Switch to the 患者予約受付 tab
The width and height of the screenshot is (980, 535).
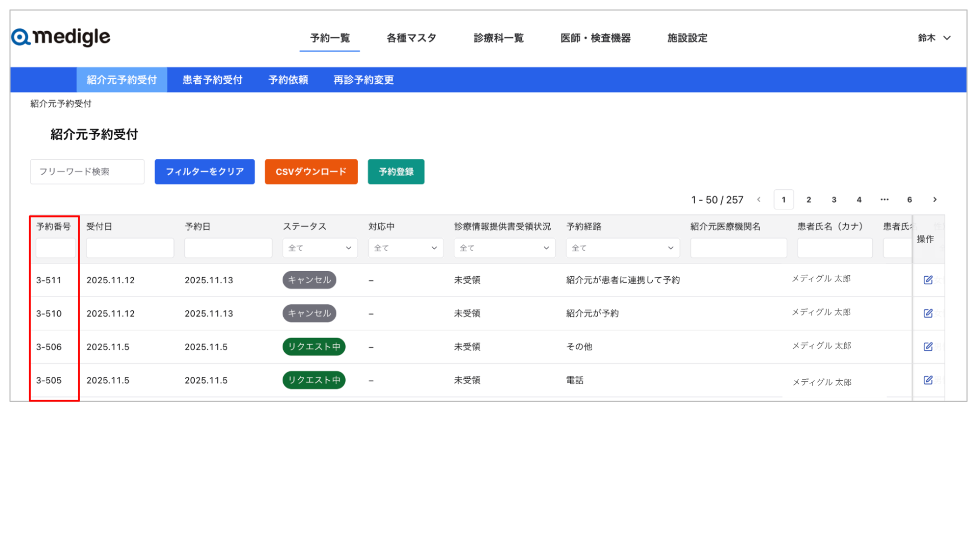(212, 80)
